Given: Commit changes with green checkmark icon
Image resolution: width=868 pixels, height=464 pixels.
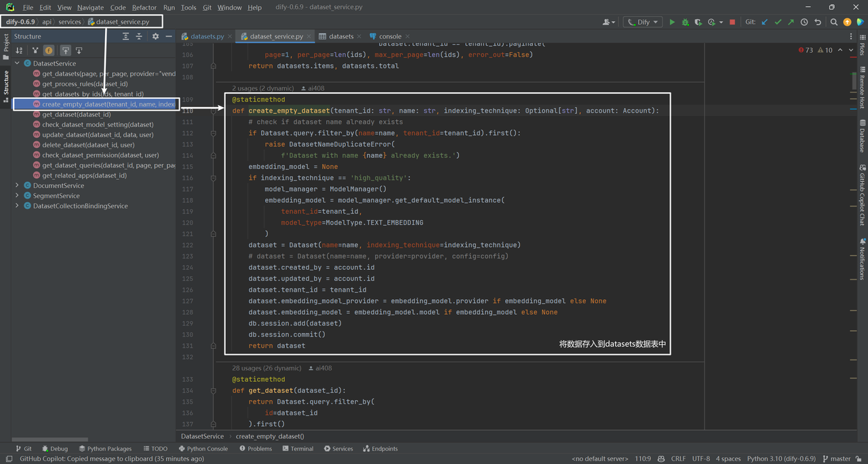Looking at the screenshot, I should click(x=778, y=22).
